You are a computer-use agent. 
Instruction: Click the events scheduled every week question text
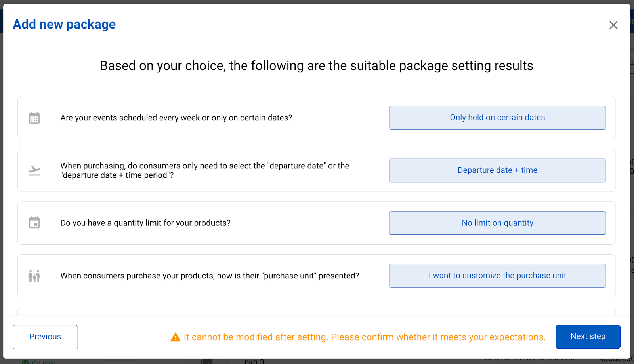tap(176, 118)
